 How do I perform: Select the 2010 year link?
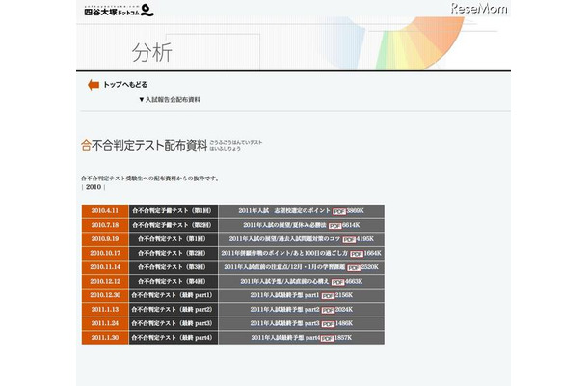click(94, 187)
